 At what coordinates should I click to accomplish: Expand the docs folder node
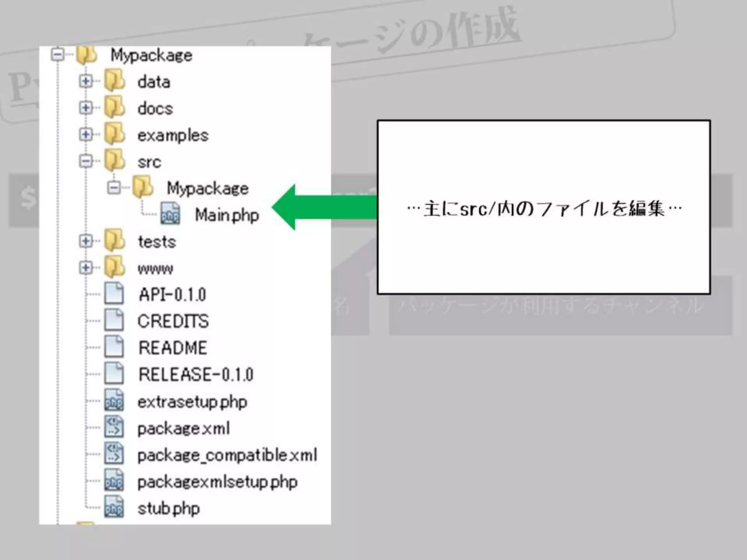86,108
